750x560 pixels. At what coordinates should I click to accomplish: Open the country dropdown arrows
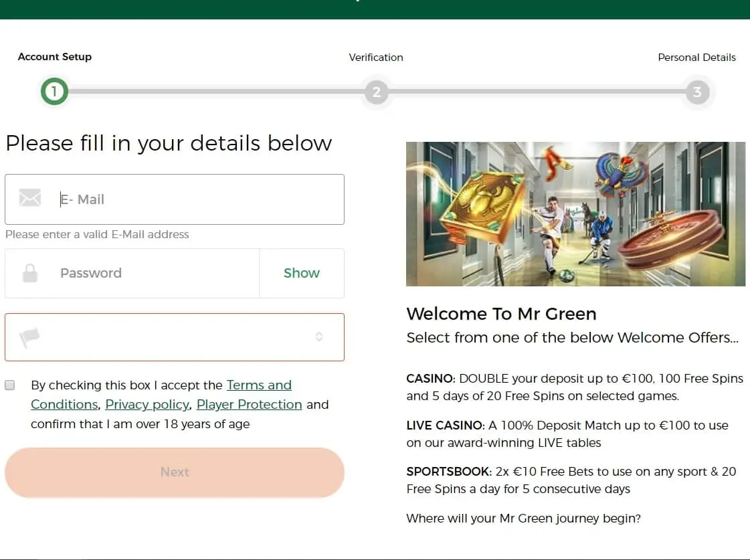(319, 337)
